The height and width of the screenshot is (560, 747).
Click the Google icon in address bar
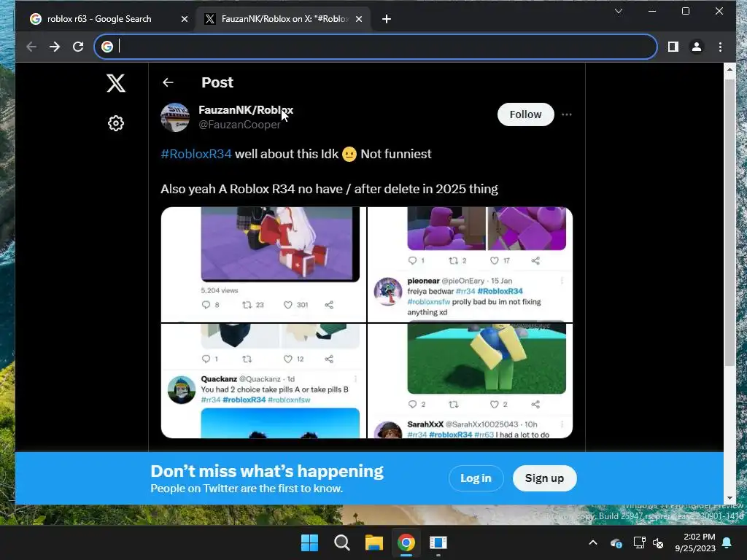[107, 47]
